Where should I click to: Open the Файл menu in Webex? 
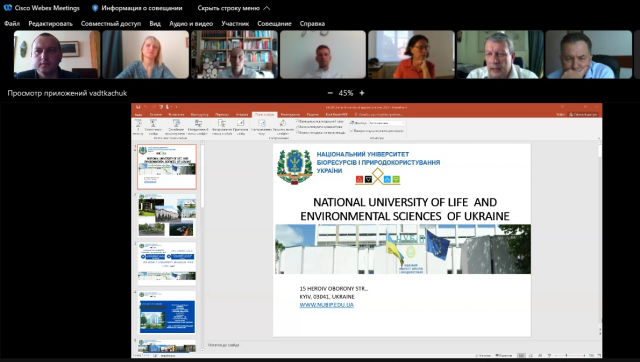point(12,24)
